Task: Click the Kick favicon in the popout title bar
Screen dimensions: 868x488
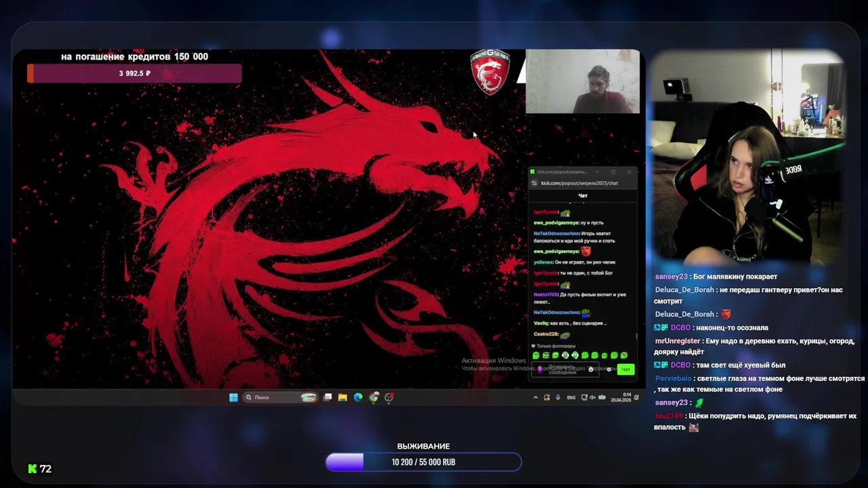Action: coord(532,171)
